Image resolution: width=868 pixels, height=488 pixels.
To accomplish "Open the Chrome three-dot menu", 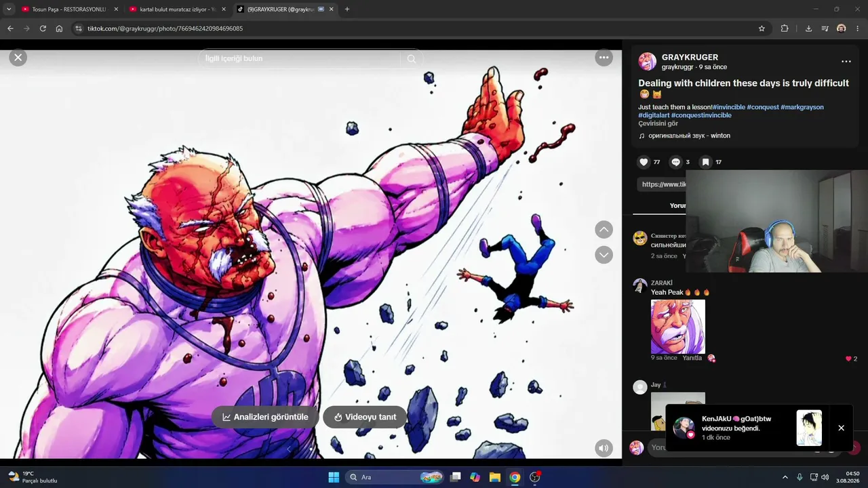I will click(x=858, y=28).
